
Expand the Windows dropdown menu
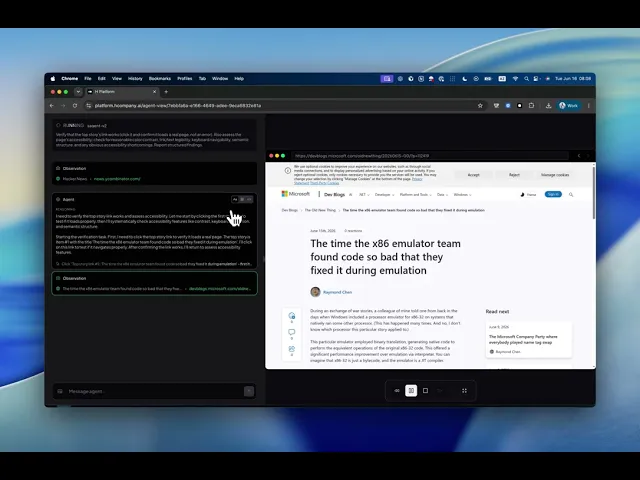(x=462, y=195)
